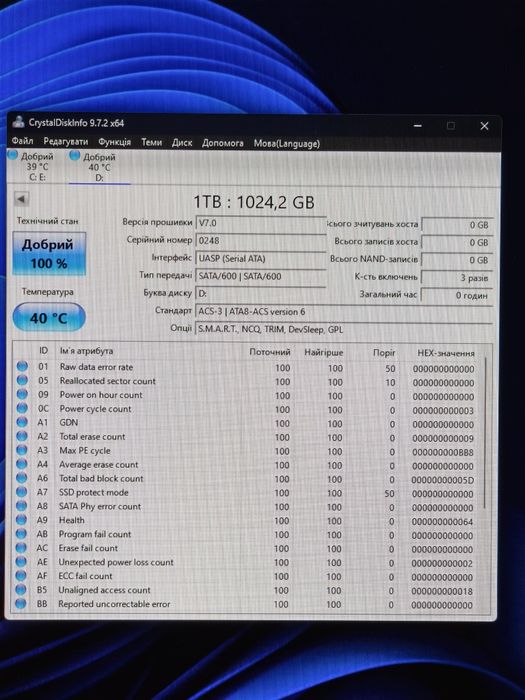Select hex value 000000000018
Image resolution: width=525 pixels, height=700 pixels.
442,592
